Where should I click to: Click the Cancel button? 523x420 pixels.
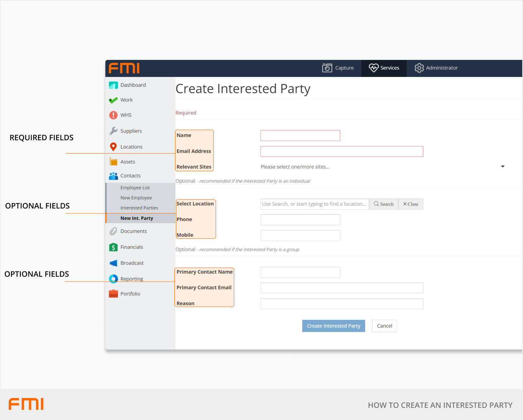[x=384, y=326]
